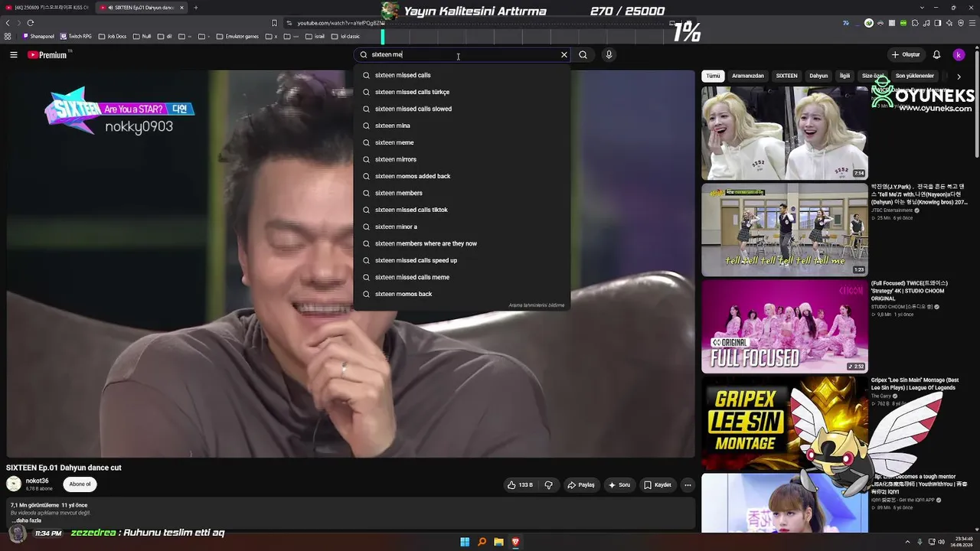The height and width of the screenshot is (551, 980).
Task: Open YouTube notifications bell
Action: tap(936, 55)
